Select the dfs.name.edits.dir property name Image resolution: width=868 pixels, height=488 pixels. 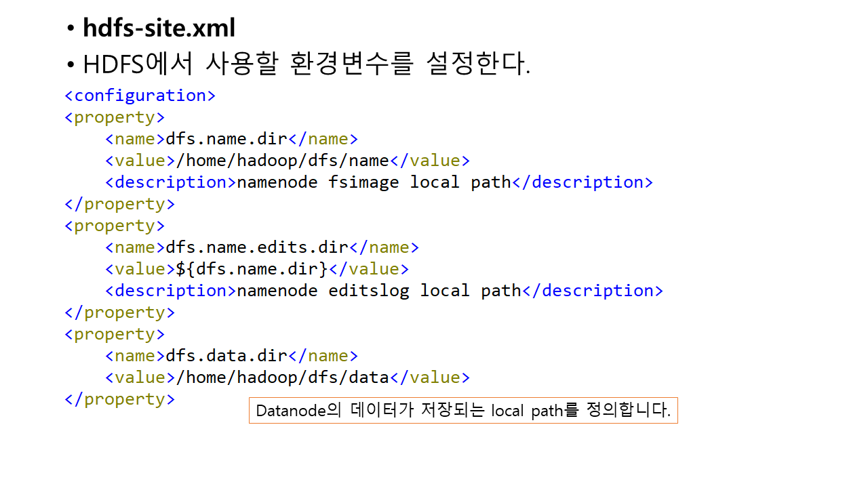click(257, 247)
